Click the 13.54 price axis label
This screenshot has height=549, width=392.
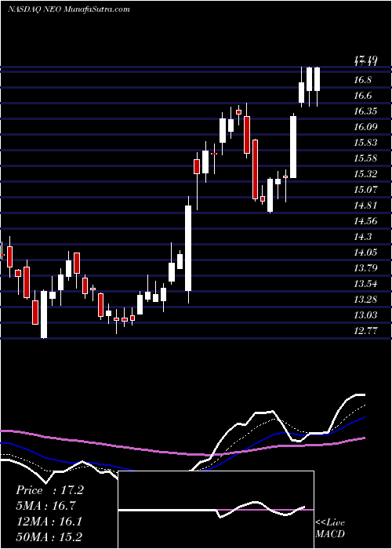[x=365, y=284]
